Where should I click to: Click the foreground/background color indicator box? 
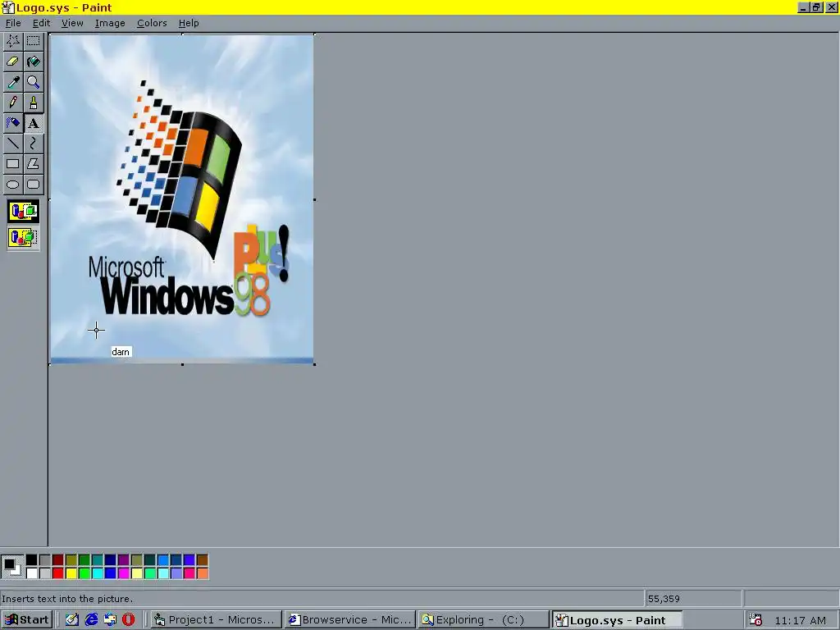tap(12, 567)
